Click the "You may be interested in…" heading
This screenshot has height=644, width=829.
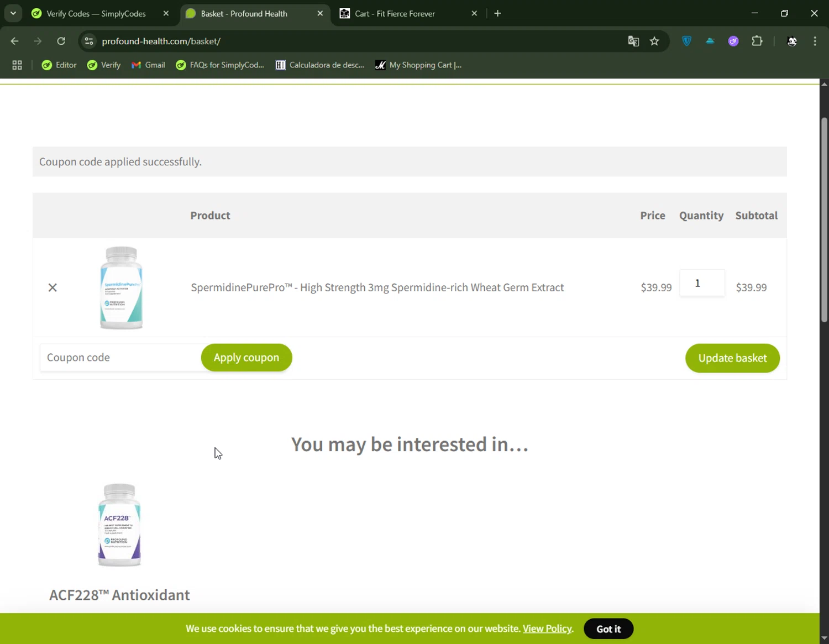tap(410, 444)
